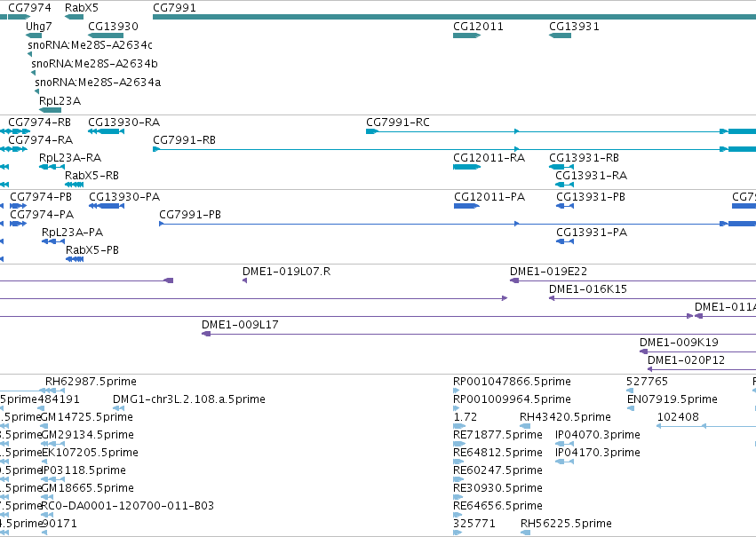Click the GM14725.5prime EST label
756x537 pixels.
pyautogui.click(x=87, y=417)
